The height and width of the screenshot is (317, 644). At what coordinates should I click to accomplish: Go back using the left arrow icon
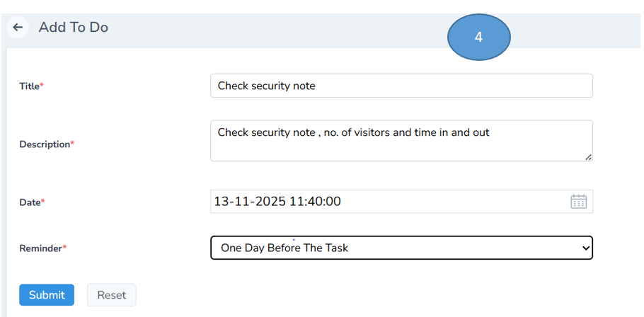click(18, 28)
